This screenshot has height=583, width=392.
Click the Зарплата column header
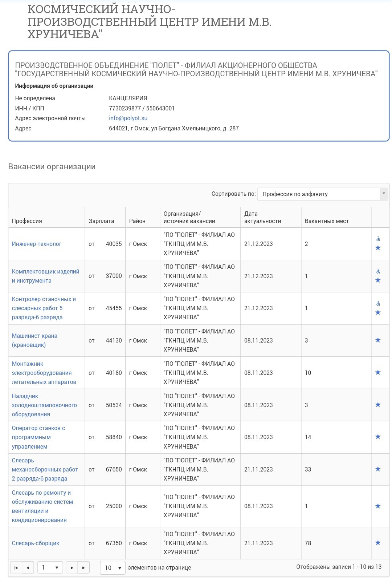click(101, 221)
